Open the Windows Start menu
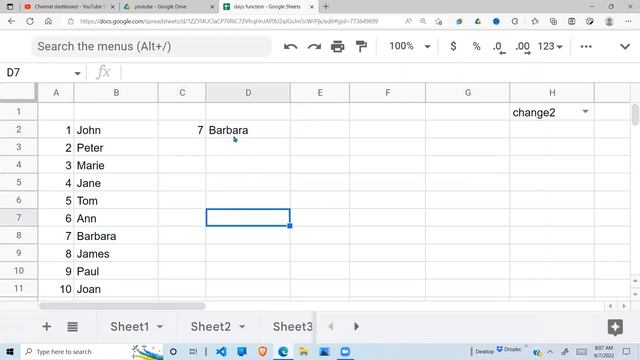The width and height of the screenshot is (640, 360). pos(10,351)
